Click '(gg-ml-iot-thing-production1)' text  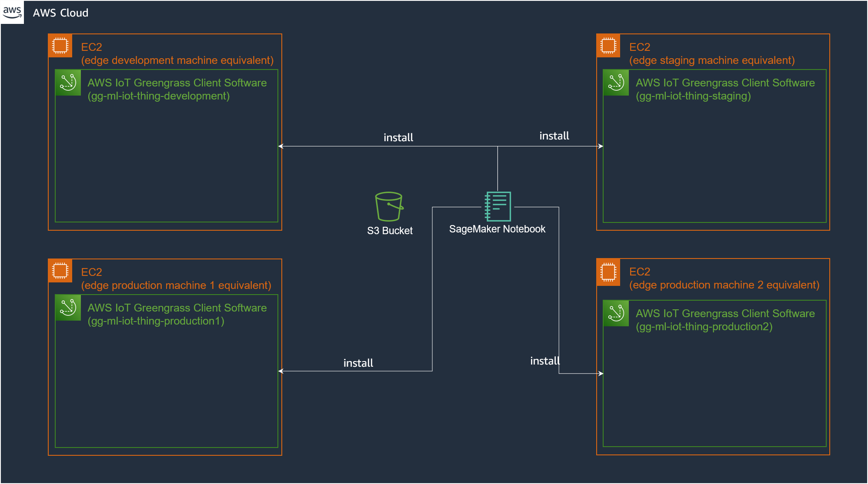coord(156,321)
